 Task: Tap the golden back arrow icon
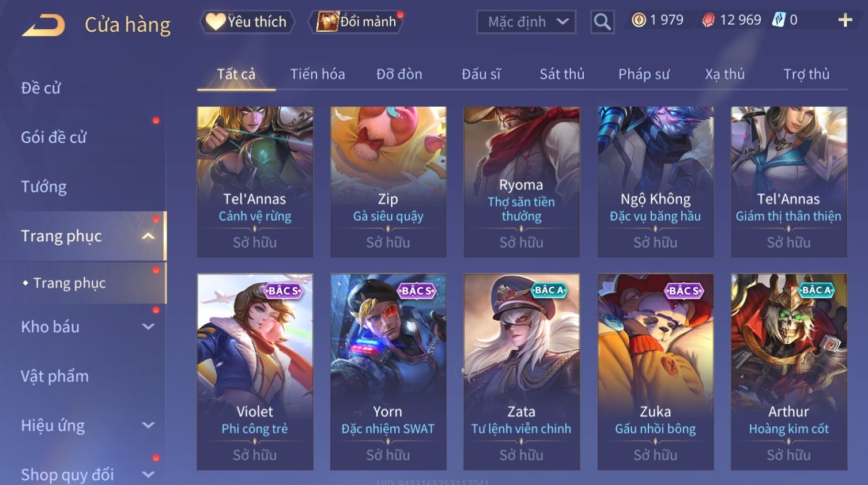point(44,26)
